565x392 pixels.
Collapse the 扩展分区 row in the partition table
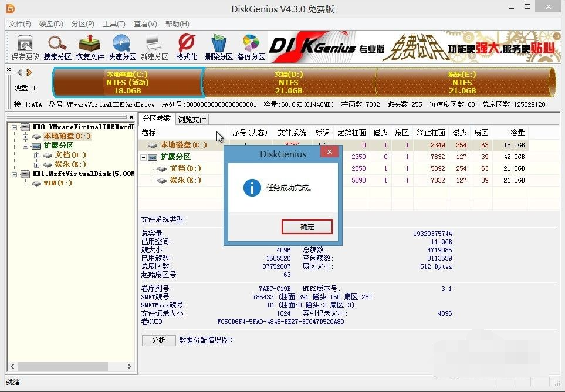pyautogui.click(x=143, y=157)
